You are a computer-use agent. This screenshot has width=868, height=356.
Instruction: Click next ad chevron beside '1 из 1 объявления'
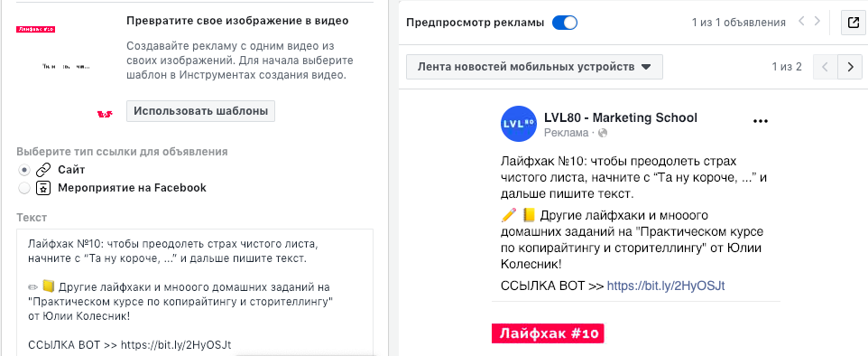tap(817, 22)
